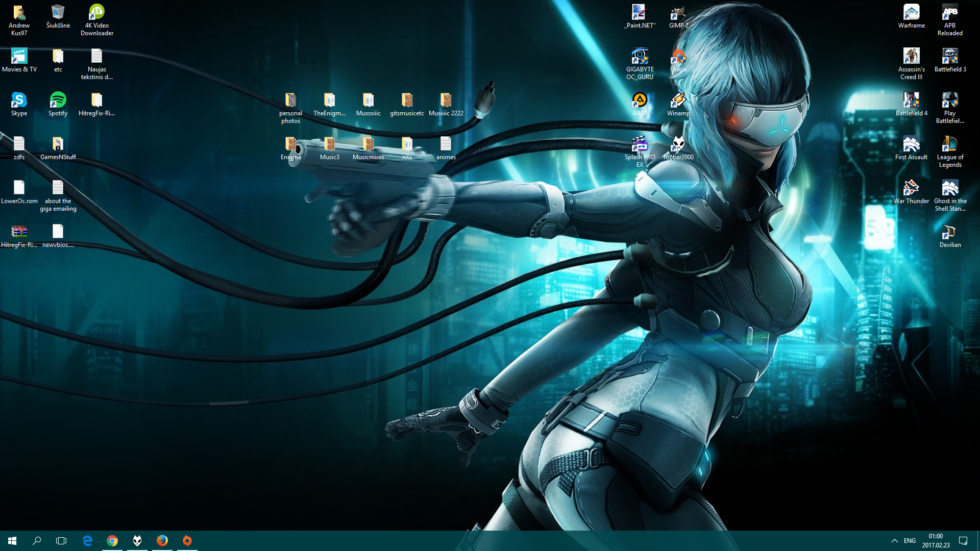
Task: Open the Andrew Kus97 user folder
Action: click(19, 20)
